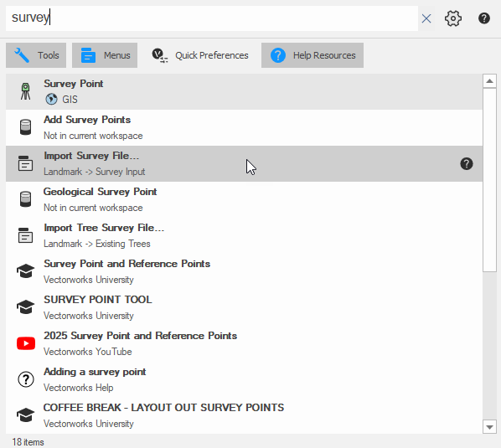Click help icon on Import Survey File row

(467, 164)
